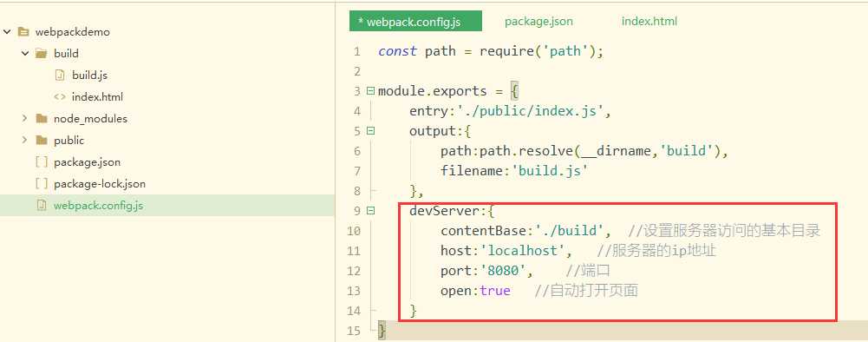Select the webpackdemo project name
Screen dimensions: 868x342
click(73, 32)
